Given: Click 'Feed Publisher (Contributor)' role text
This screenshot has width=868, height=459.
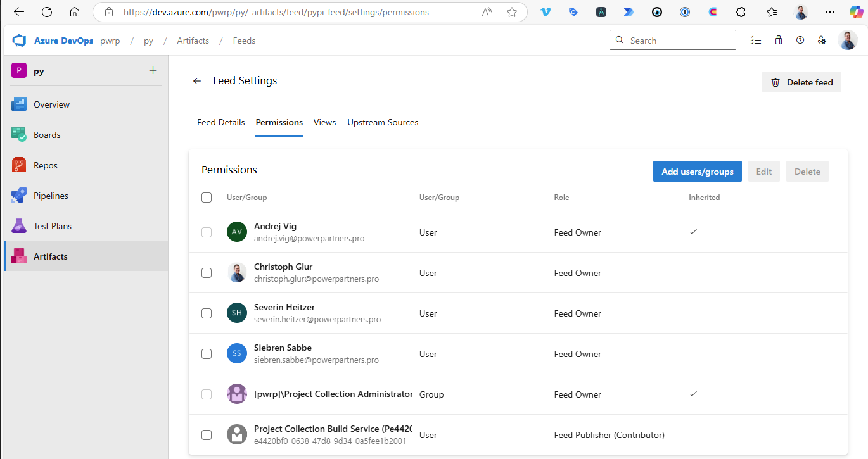Looking at the screenshot, I should point(610,435).
